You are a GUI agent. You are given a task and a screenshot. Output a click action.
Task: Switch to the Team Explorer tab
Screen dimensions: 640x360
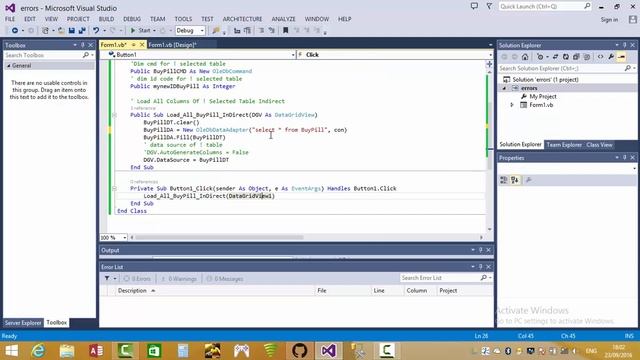point(564,145)
